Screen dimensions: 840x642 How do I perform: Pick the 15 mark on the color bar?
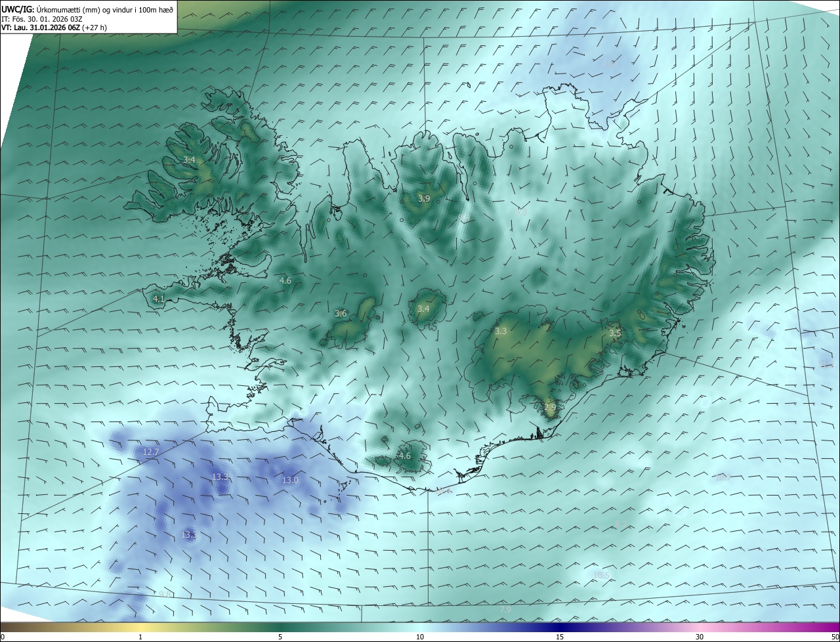(x=560, y=637)
